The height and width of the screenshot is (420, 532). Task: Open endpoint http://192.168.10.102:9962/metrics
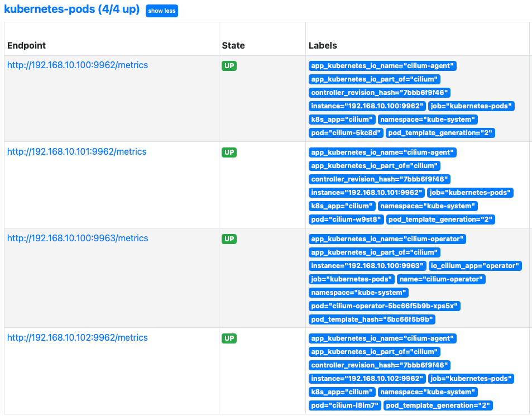coord(78,337)
